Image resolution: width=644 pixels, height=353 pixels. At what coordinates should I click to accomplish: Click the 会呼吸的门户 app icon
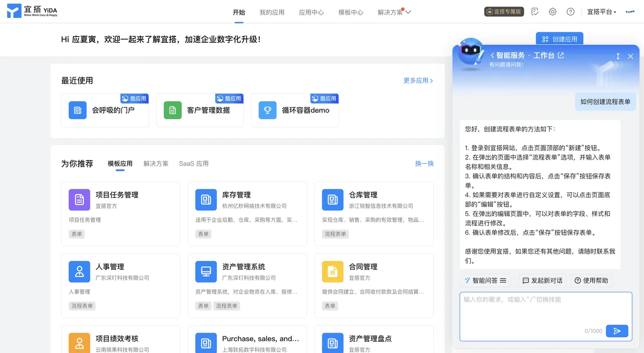(x=78, y=110)
